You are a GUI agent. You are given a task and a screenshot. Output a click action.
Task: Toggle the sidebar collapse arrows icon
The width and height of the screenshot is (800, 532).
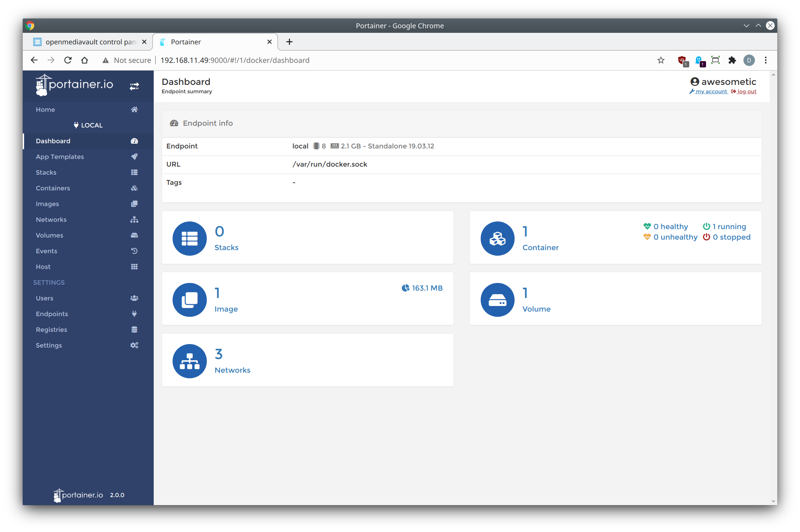click(x=134, y=86)
